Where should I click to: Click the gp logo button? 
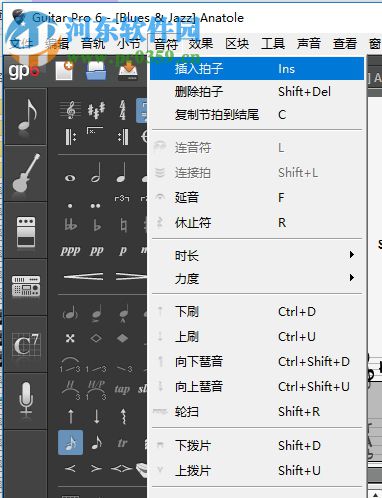[x=23, y=71]
